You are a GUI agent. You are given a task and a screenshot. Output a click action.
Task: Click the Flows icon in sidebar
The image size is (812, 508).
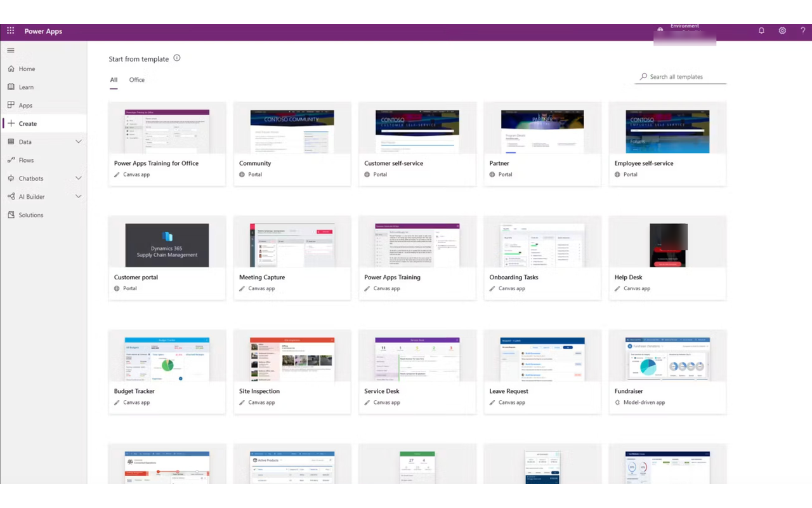(x=11, y=160)
